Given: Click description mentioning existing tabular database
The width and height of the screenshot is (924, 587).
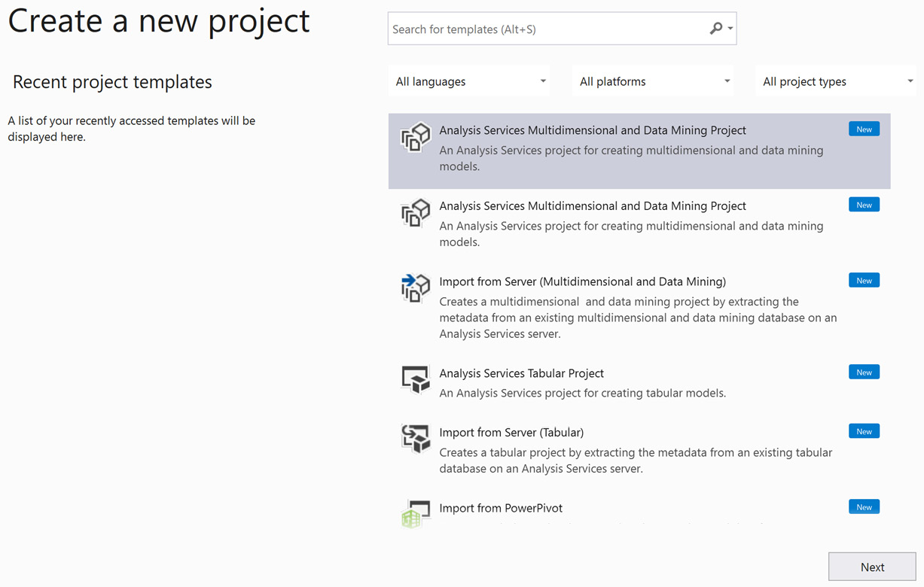Looking at the screenshot, I should 636,461.
